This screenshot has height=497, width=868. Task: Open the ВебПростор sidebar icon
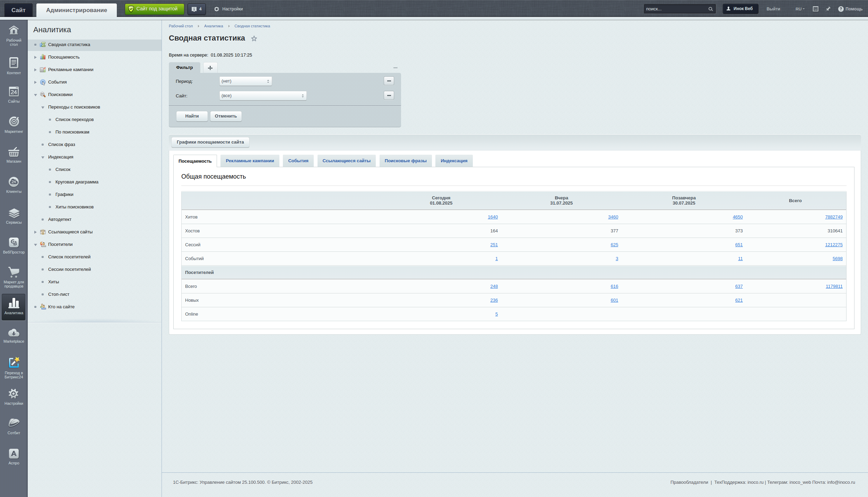(x=14, y=246)
